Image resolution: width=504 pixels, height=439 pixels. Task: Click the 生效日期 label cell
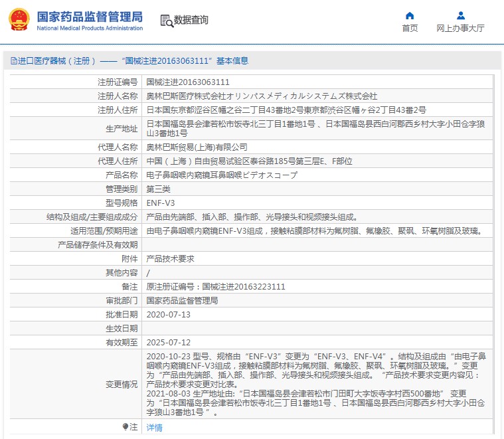pyautogui.click(x=76, y=329)
